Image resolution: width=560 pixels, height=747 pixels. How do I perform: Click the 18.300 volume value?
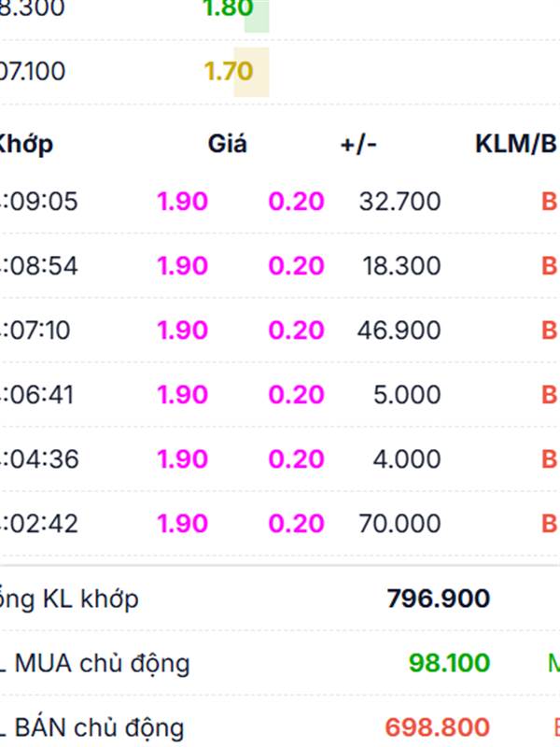tap(401, 266)
